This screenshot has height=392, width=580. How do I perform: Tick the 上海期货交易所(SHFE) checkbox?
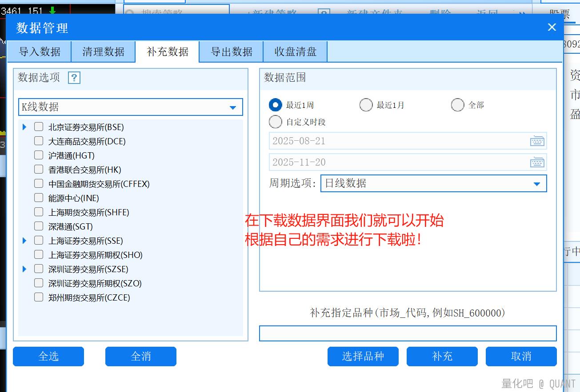(x=39, y=212)
